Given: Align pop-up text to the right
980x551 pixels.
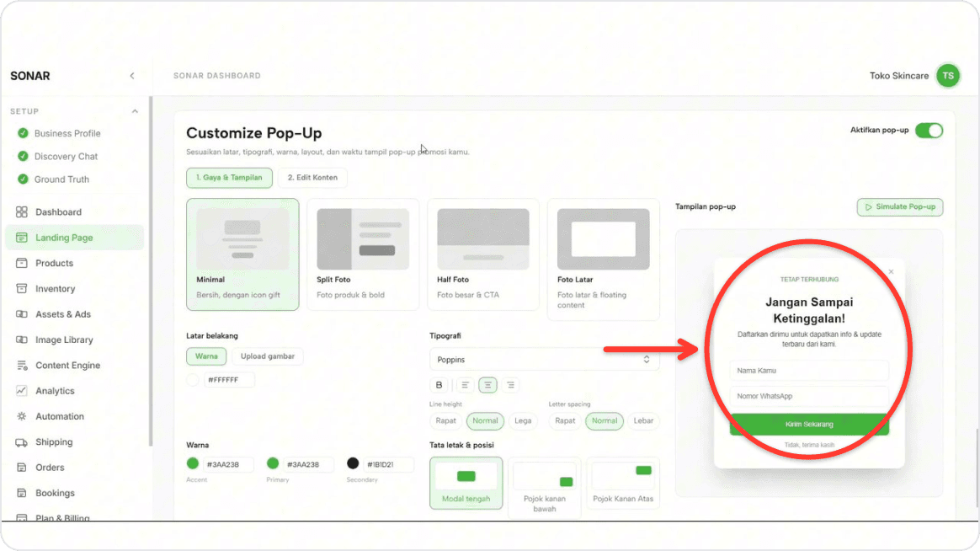Looking at the screenshot, I should (510, 385).
